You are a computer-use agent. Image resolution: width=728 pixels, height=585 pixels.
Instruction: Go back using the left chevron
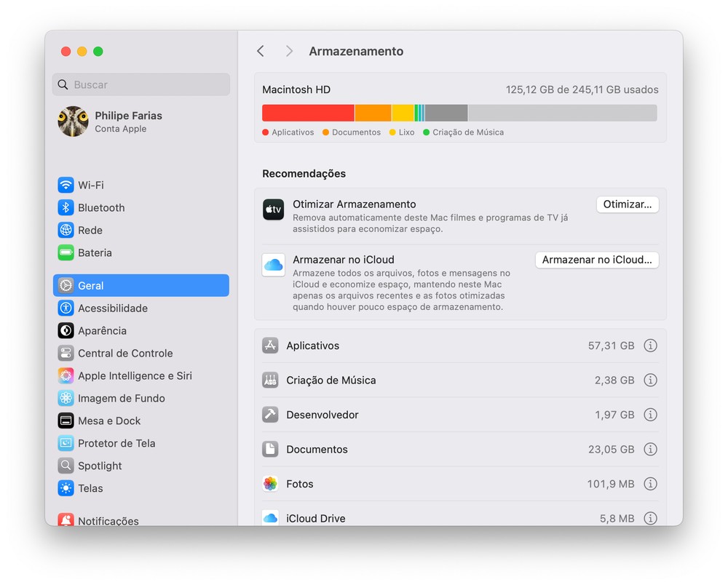(x=261, y=51)
